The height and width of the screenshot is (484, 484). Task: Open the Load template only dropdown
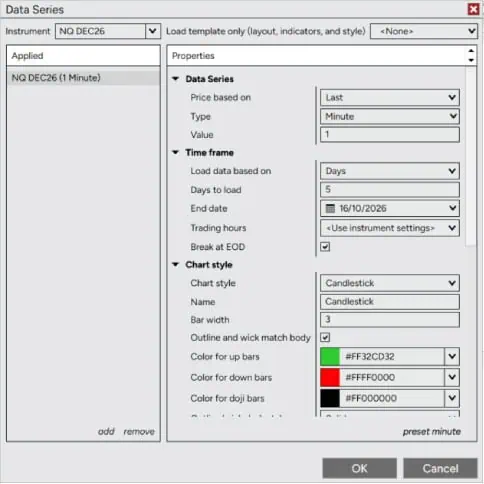[x=423, y=31]
